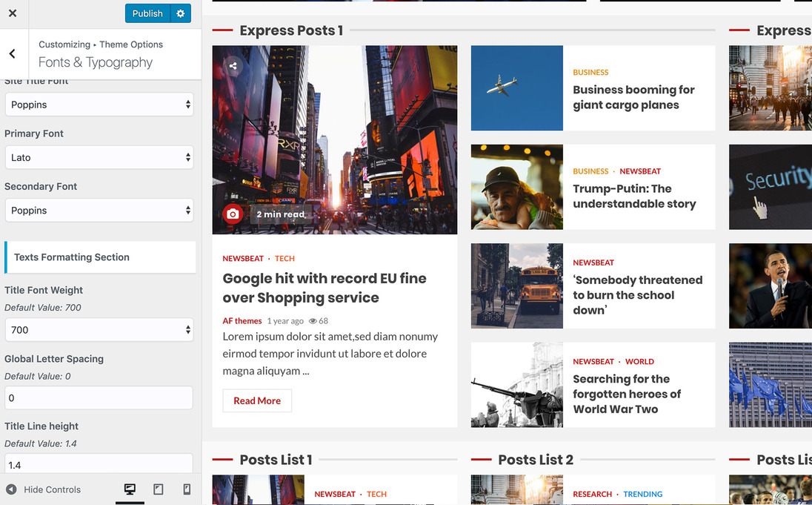Click the 'Texts Formatting Section' heading

[71, 257]
